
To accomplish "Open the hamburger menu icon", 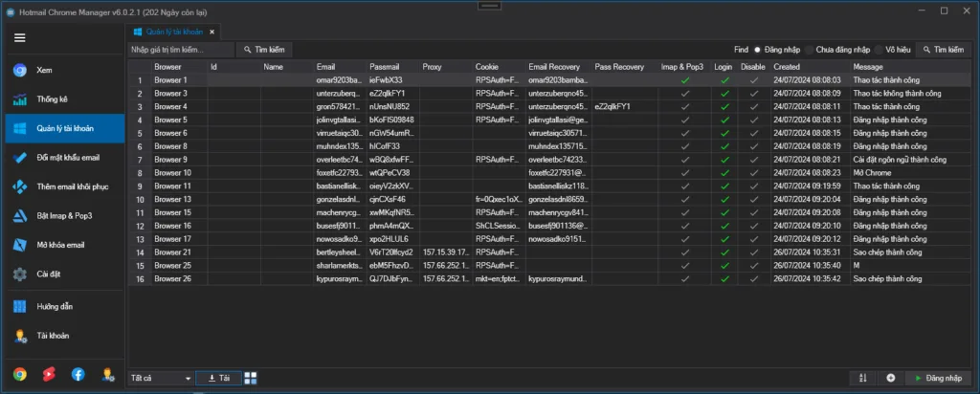I will coord(20,38).
